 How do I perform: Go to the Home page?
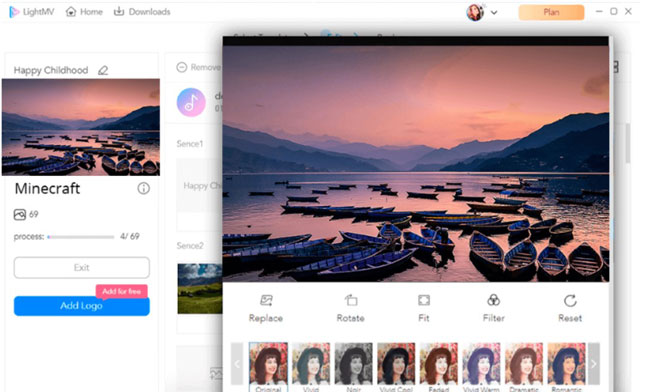(84, 12)
